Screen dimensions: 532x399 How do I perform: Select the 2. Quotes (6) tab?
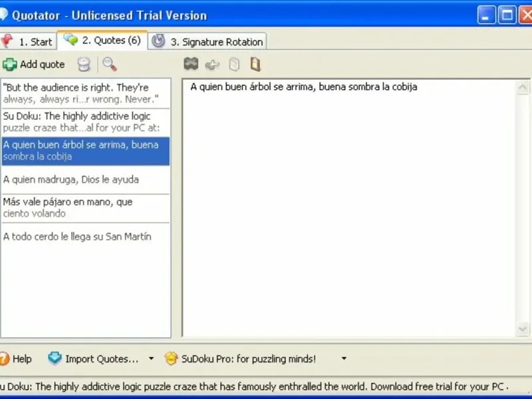[x=102, y=41]
